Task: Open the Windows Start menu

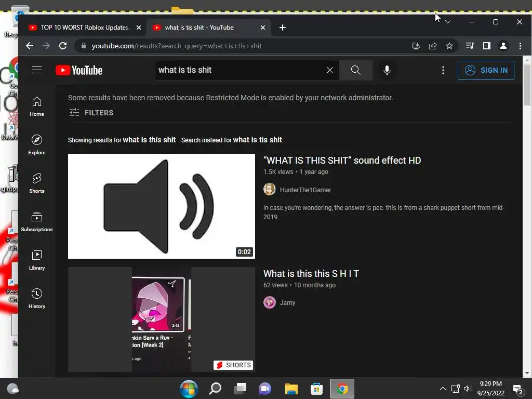Action: point(189,389)
